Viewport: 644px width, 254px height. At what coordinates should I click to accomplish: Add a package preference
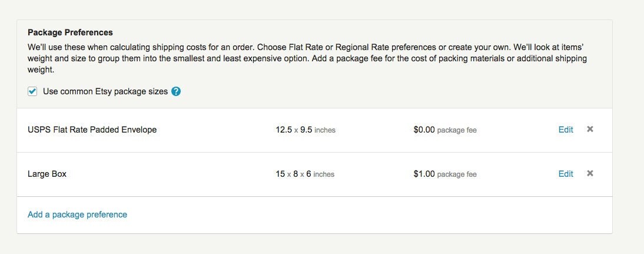[77, 215]
